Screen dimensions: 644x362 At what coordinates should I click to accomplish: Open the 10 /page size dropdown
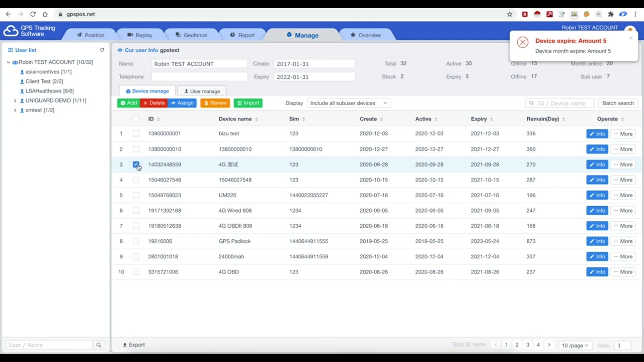pyautogui.click(x=575, y=345)
